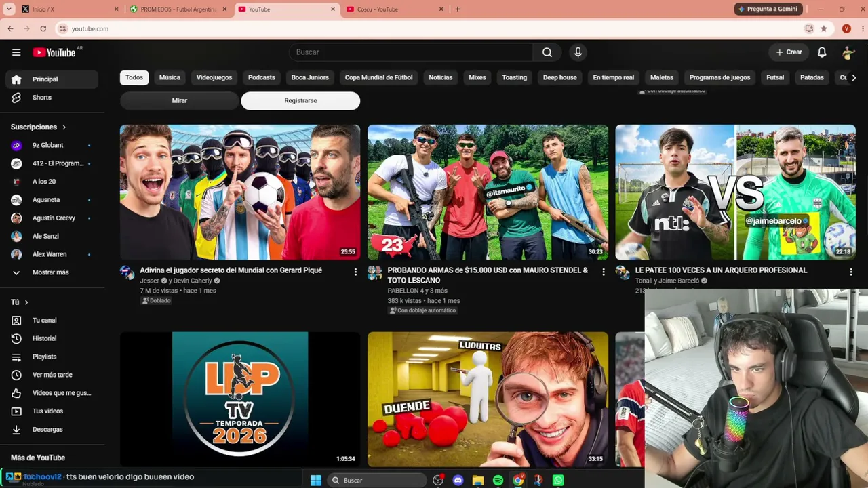This screenshot has height=488, width=868.
Task: Open the Tonali channel avatar
Action: [623, 272]
